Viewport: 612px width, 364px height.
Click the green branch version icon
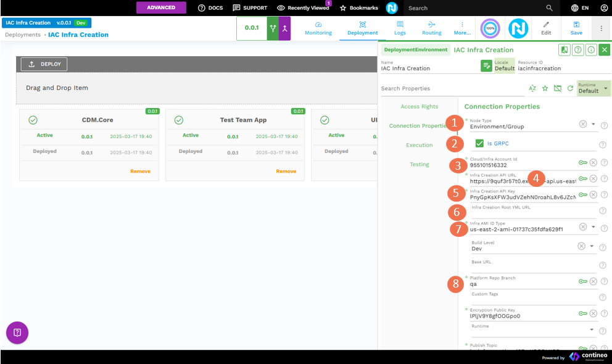click(x=273, y=28)
